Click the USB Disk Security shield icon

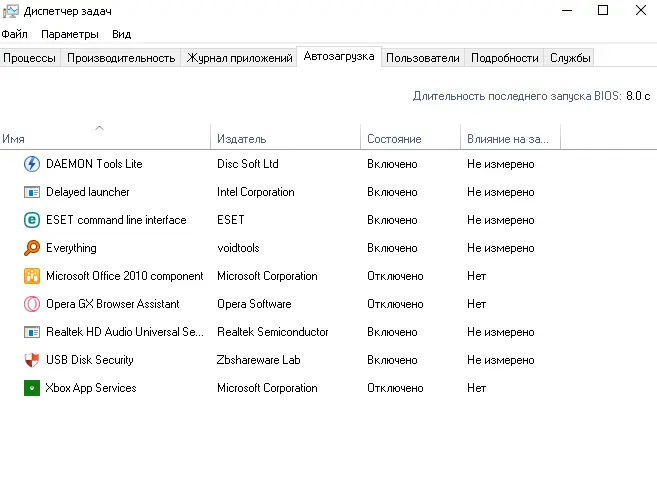coord(32,360)
